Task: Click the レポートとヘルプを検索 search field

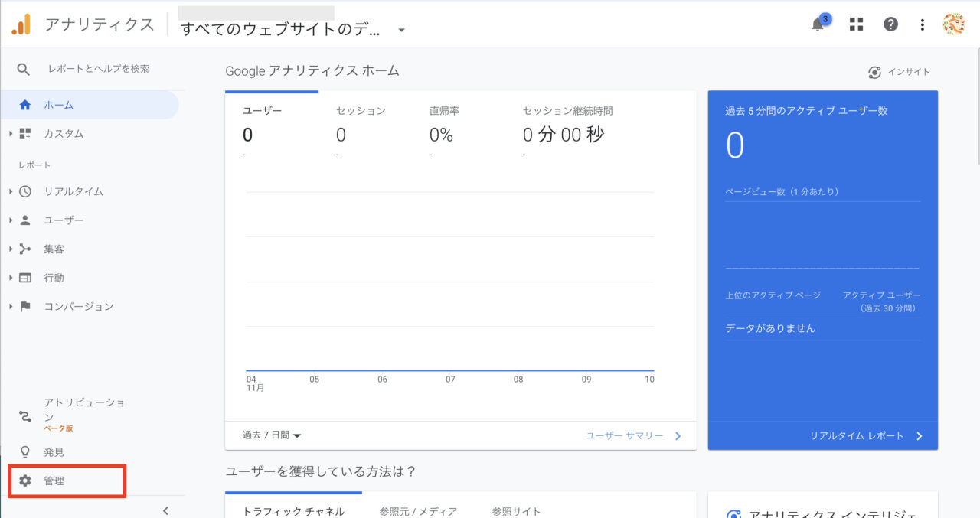Action: click(98, 69)
